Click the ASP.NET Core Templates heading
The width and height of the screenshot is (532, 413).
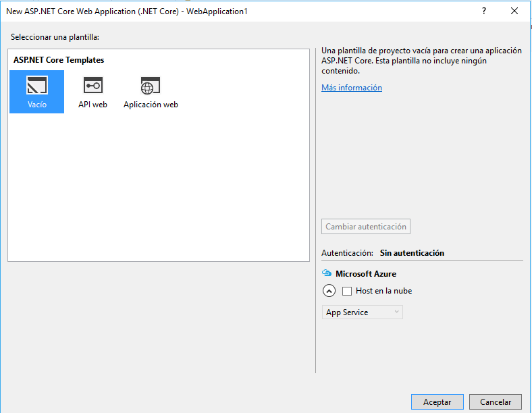tap(59, 60)
